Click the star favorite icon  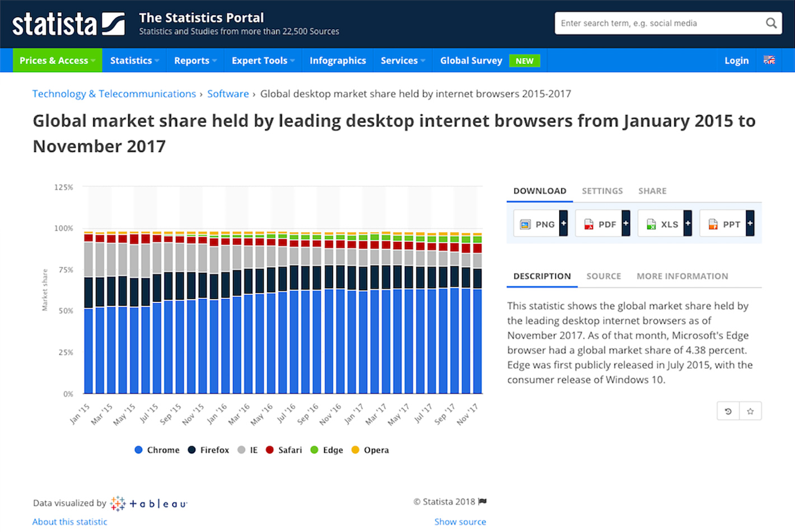[750, 411]
